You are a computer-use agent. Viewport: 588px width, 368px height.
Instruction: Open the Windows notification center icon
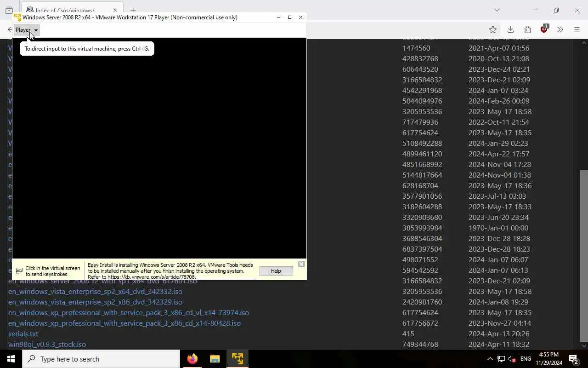[x=573, y=359]
